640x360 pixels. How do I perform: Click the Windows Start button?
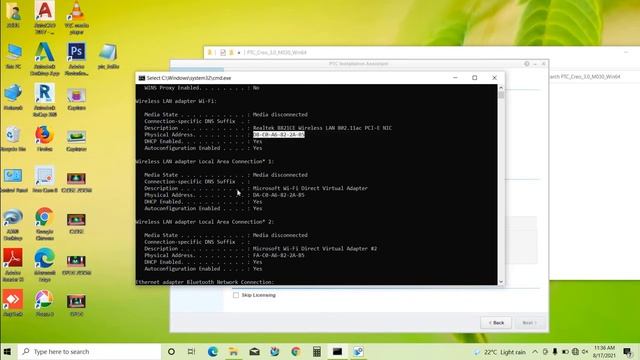click(x=8, y=351)
